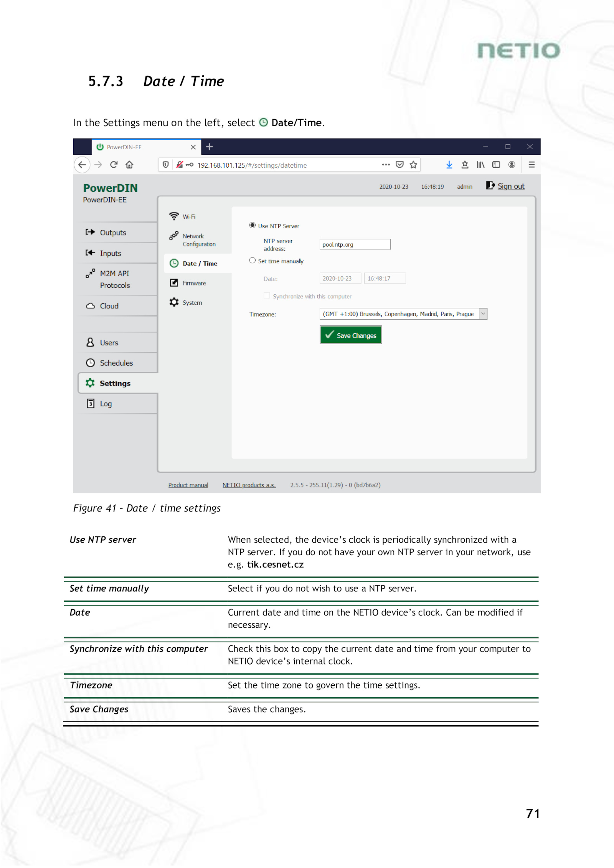614x868 pixels.
Task: Select the Use NTP Server radio button
Action: point(252,225)
